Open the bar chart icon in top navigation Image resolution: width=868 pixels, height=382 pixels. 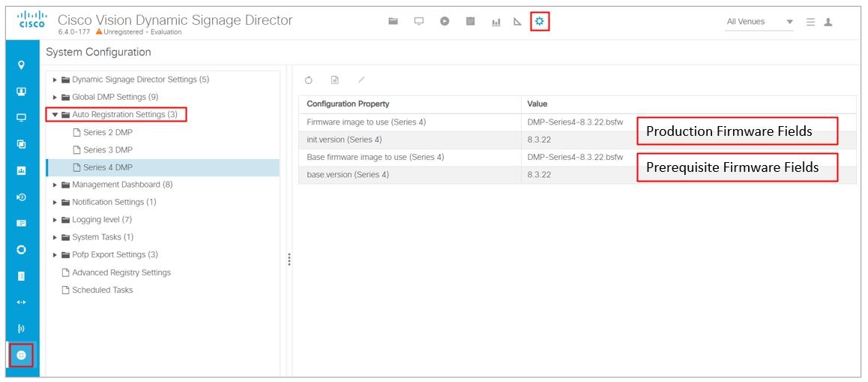tap(496, 22)
